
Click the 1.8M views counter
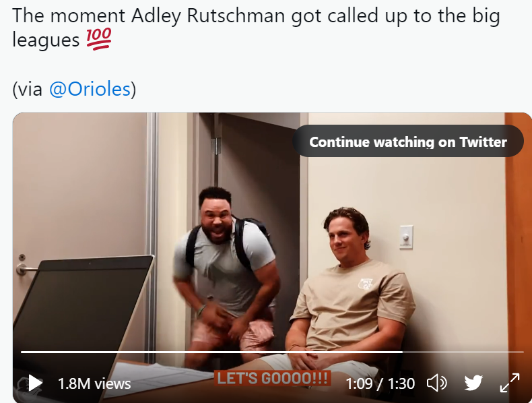coord(94,383)
